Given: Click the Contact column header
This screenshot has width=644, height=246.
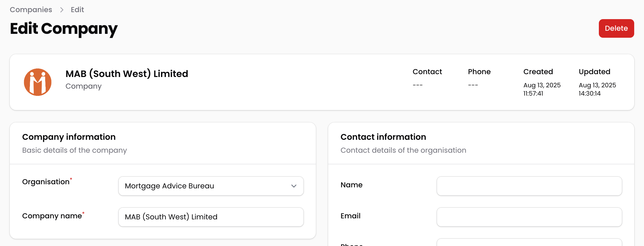Looking at the screenshot, I should coord(427,72).
